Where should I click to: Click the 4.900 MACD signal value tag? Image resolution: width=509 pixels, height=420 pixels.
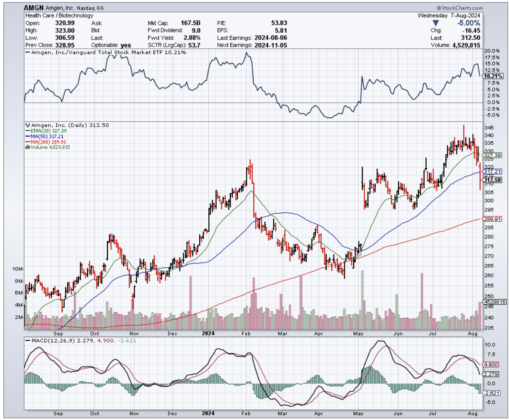point(491,364)
